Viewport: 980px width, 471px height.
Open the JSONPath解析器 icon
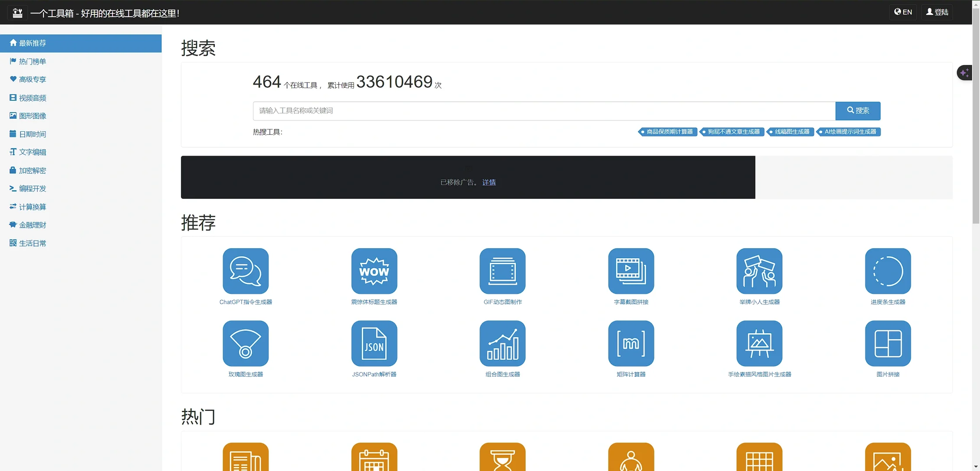click(374, 343)
